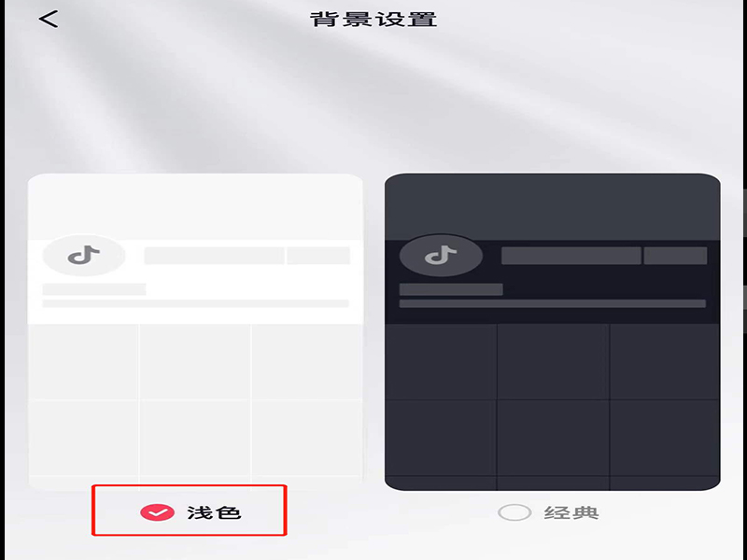Click first video grid cell in light preview
The width and height of the screenshot is (747, 560).
(83, 362)
